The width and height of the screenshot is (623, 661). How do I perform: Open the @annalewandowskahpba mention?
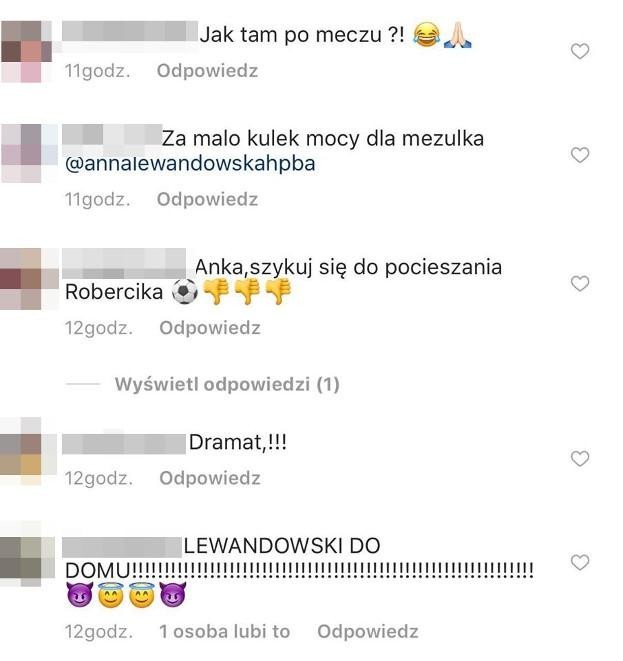[x=190, y=164]
